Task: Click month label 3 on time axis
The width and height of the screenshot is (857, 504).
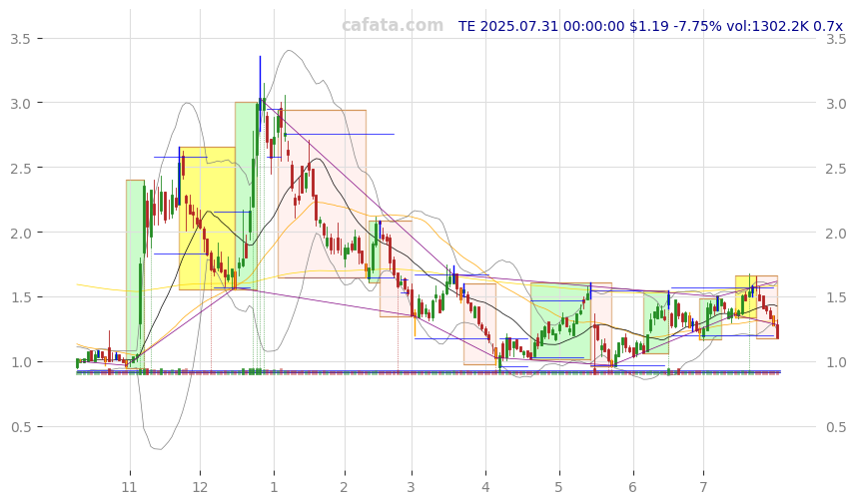Action: pyautogui.click(x=411, y=487)
